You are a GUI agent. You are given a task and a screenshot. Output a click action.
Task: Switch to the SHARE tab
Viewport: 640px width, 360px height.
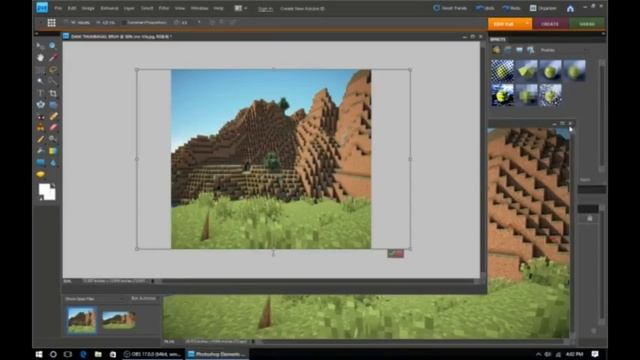(x=587, y=24)
